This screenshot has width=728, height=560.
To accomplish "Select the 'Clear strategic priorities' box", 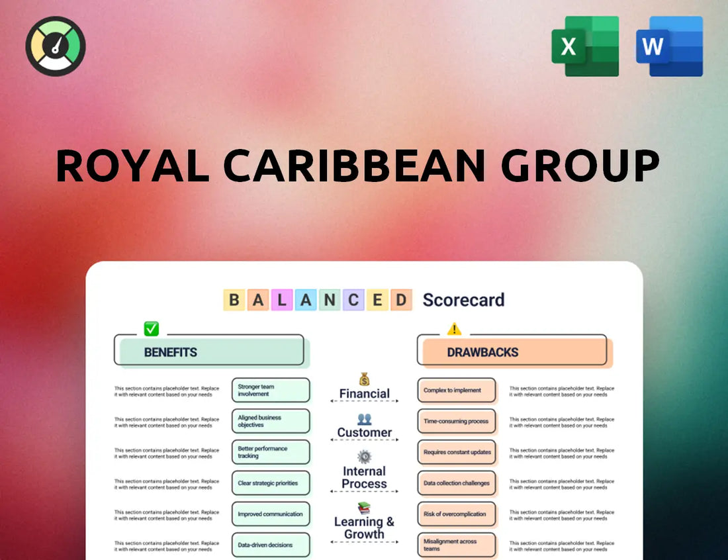I will (x=271, y=483).
